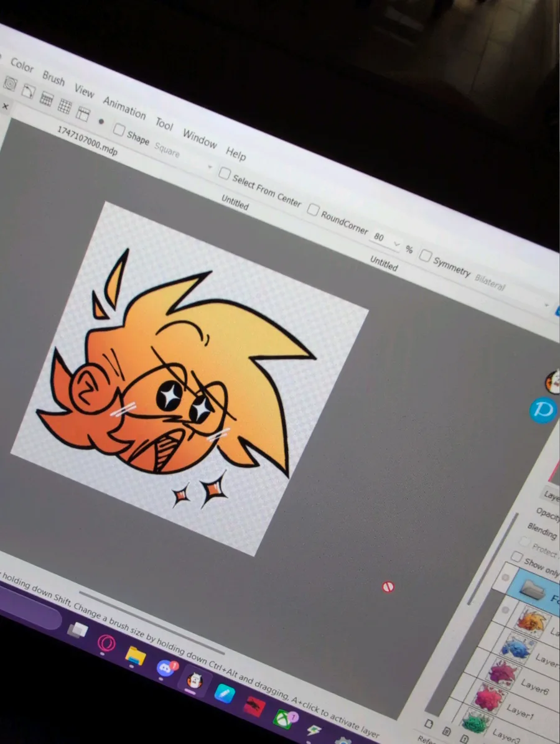Screen dimensions: 560x744
Task: Open the Color menu
Action: [22, 65]
